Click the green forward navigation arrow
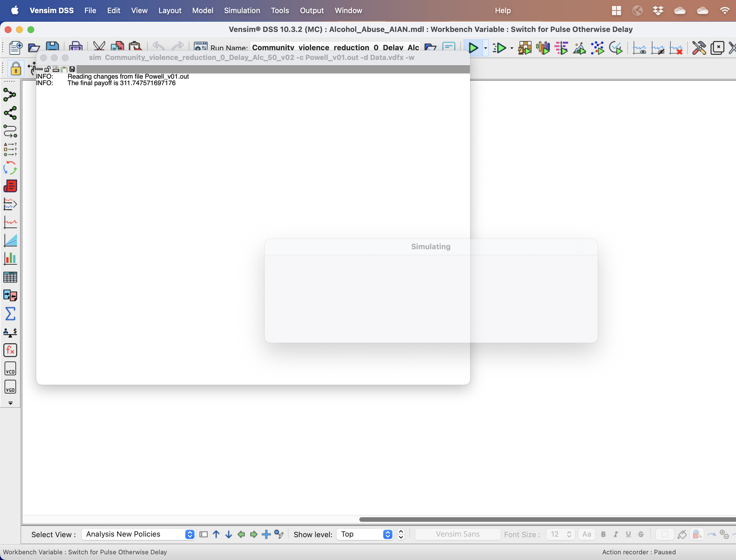The width and height of the screenshot is (736, 560). pyautogui.click(x=254, y=534)
